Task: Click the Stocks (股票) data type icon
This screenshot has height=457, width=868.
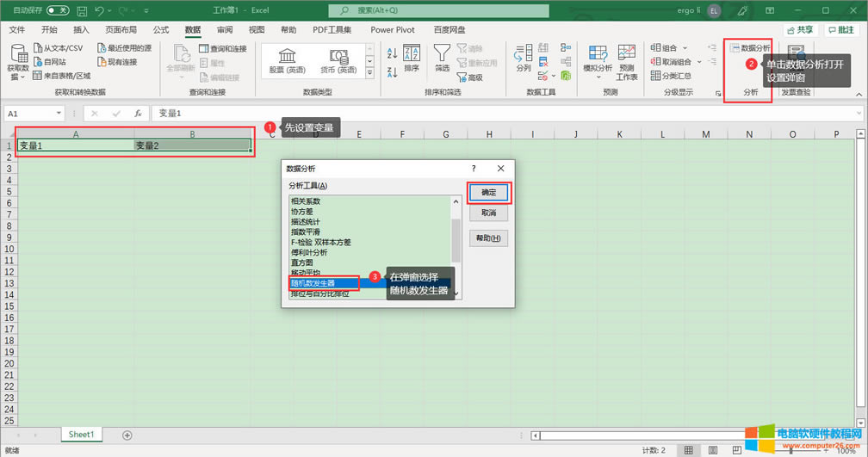Action: [x=288, y=58]
